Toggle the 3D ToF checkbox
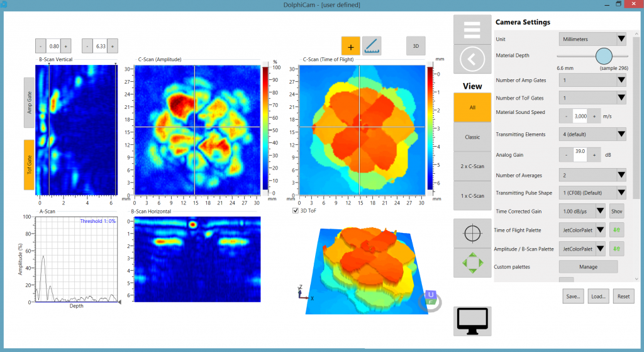Image resolution: width=644 pixels, height=352 pixels. click(x=296, y=210)
